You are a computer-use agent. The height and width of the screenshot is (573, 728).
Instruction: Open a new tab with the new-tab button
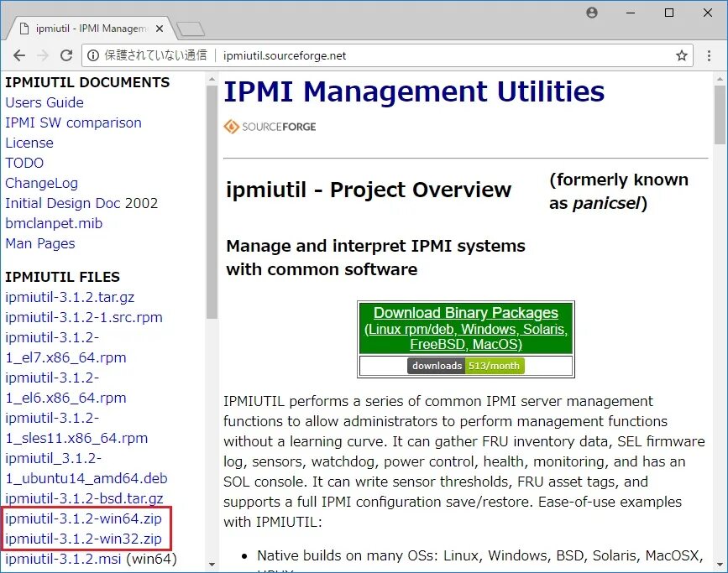pyautogui.click(x=191, y=29)
